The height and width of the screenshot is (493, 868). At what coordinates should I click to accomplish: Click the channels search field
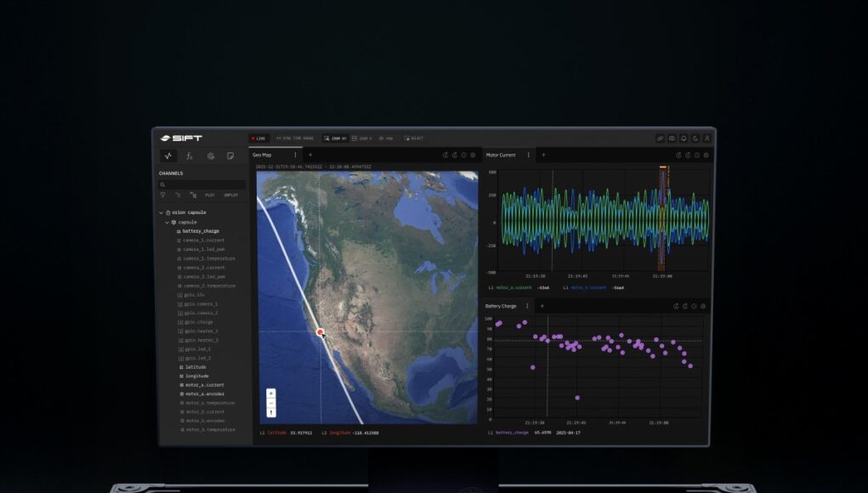point(204,184)
